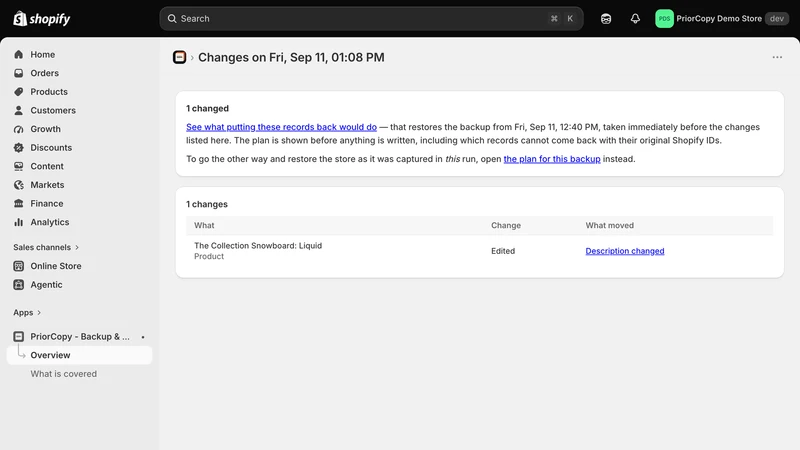Click the Content icon
The image size is (800, 450).
(19, 166)
